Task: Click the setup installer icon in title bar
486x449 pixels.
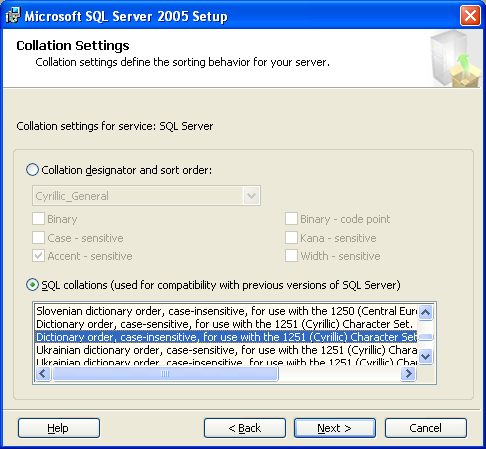Action: click(x=13, y=16)
